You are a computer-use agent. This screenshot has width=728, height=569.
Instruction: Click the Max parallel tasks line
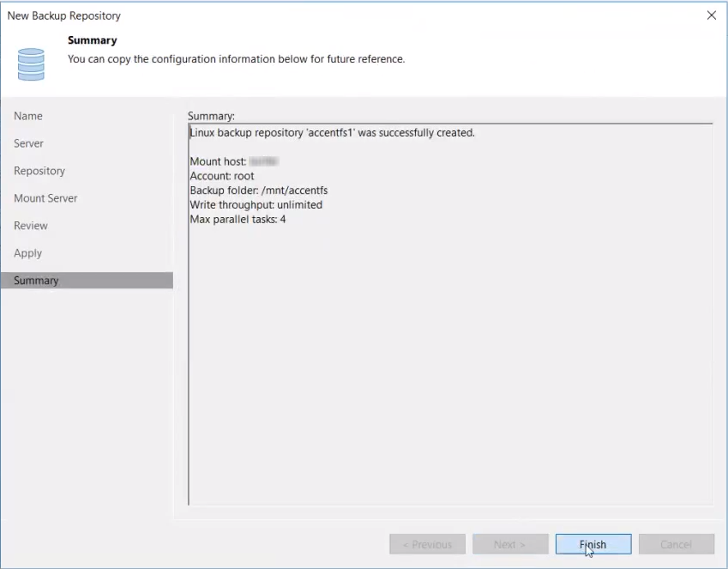238,220
